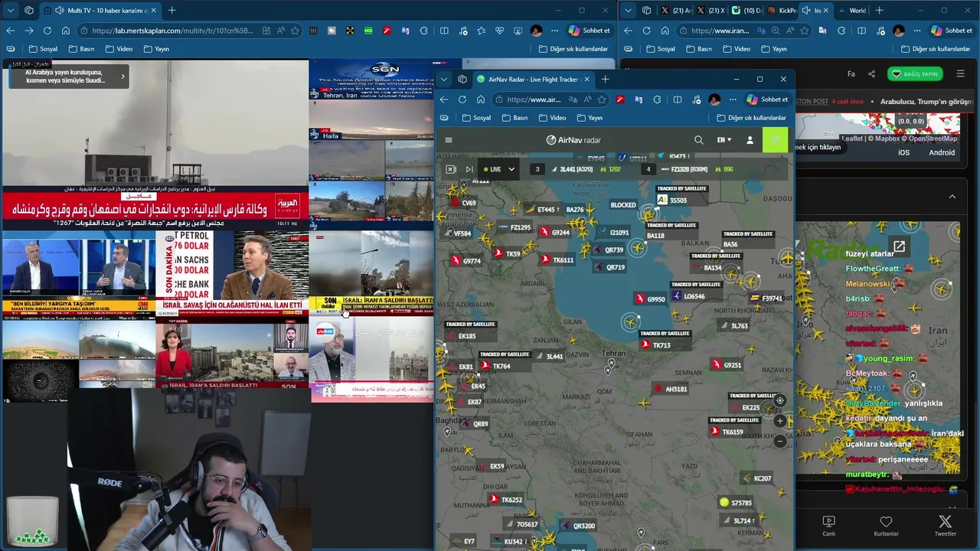Image resolution: width=980 pixels, height=551 pixels.
Task: Open the Basın bookmarks folder in the AirNav window
Action: click(x=514, y=118)
